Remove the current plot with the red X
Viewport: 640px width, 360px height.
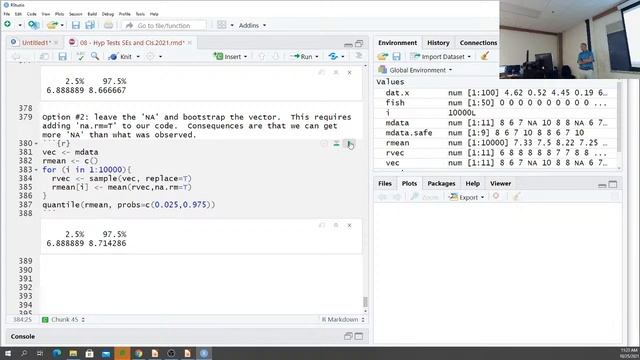point(496,197)
